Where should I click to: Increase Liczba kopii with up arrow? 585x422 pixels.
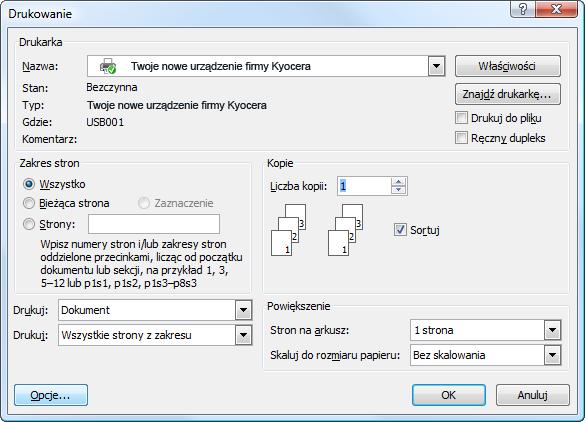[398, 182]
